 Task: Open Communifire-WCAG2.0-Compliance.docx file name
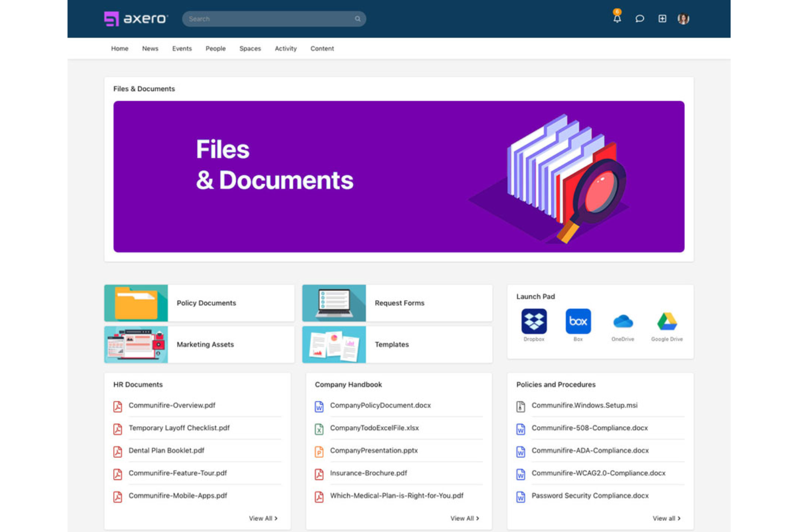[x=598, y=473]
